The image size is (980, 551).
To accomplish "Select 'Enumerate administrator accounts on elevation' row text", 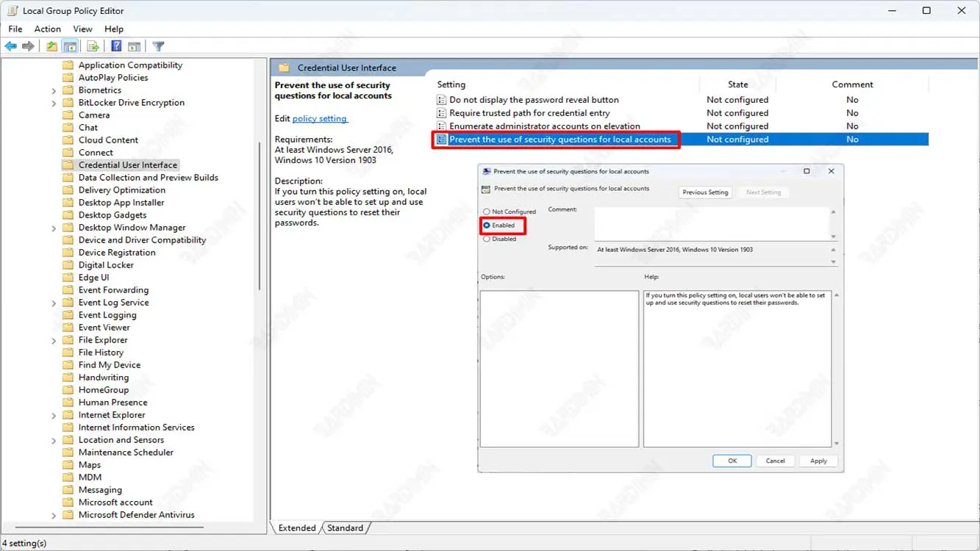I will tap(545, 126).
